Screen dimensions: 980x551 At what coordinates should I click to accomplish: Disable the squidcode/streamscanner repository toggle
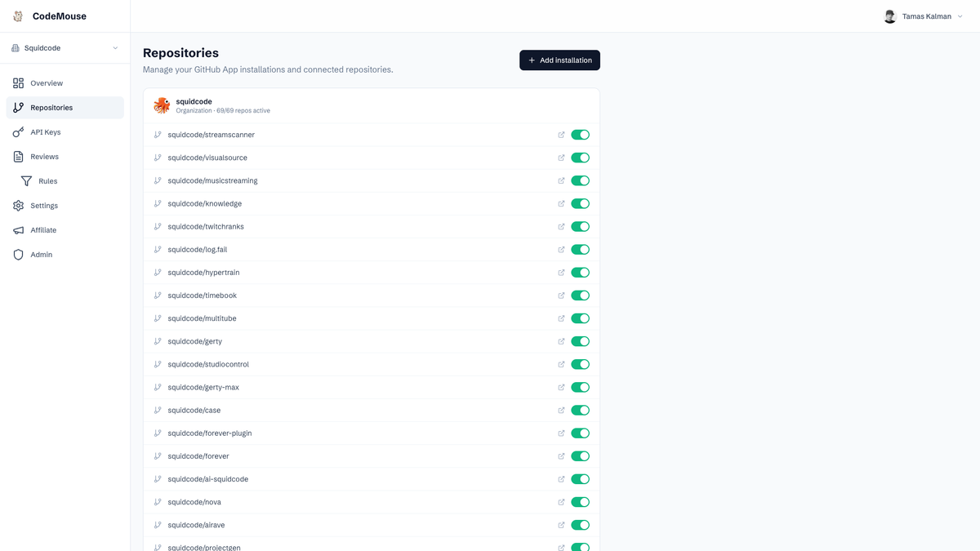[580, 135]
